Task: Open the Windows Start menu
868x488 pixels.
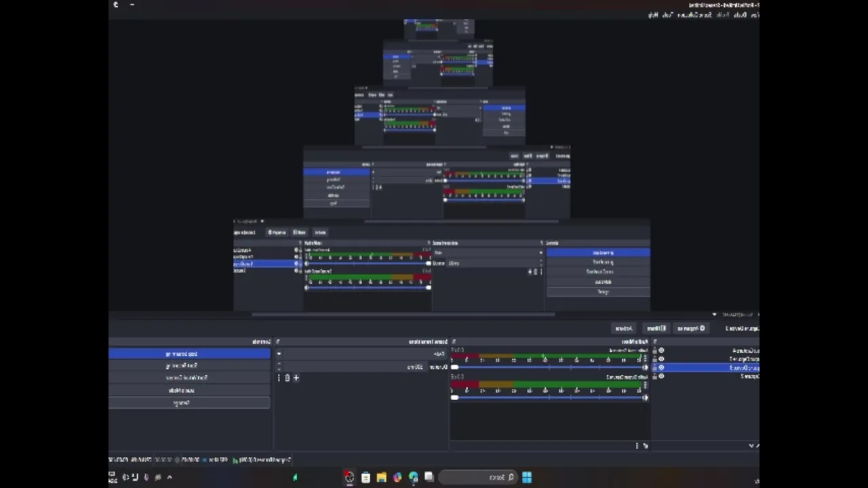Action: click(x=527, y=477)
